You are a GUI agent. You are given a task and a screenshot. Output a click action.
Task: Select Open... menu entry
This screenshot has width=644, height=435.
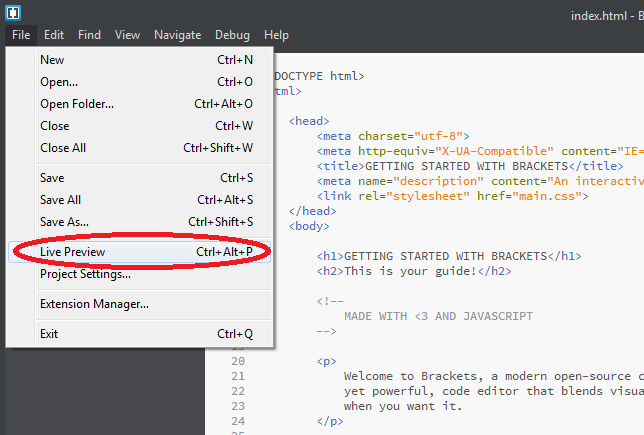point(139,82)
